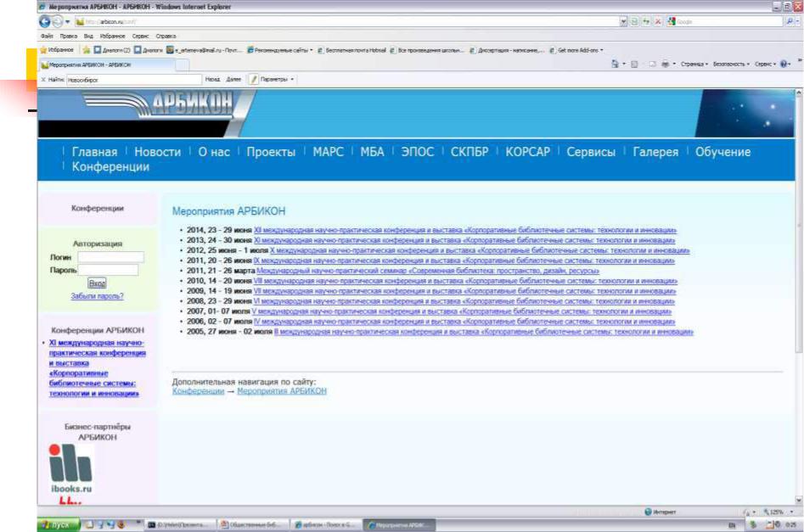Screen dimensions: 804x532
Task: Open Конференции in site navigation
Action: point(110,166)
